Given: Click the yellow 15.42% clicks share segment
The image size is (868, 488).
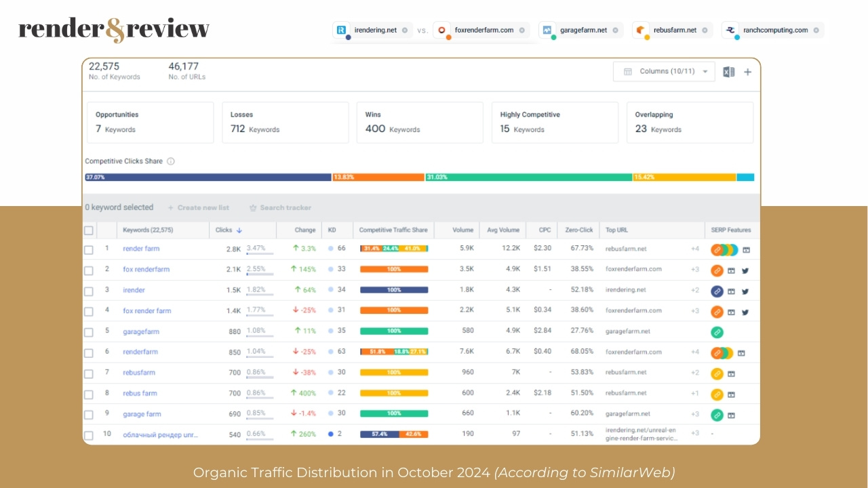Looking at the screenshot, I should click(x=684, y=178).
